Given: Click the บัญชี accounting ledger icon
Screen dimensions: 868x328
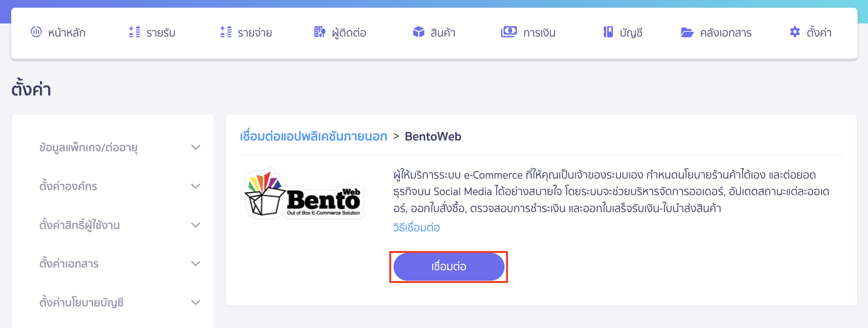Looking at the screenshot, I should 607,32.
